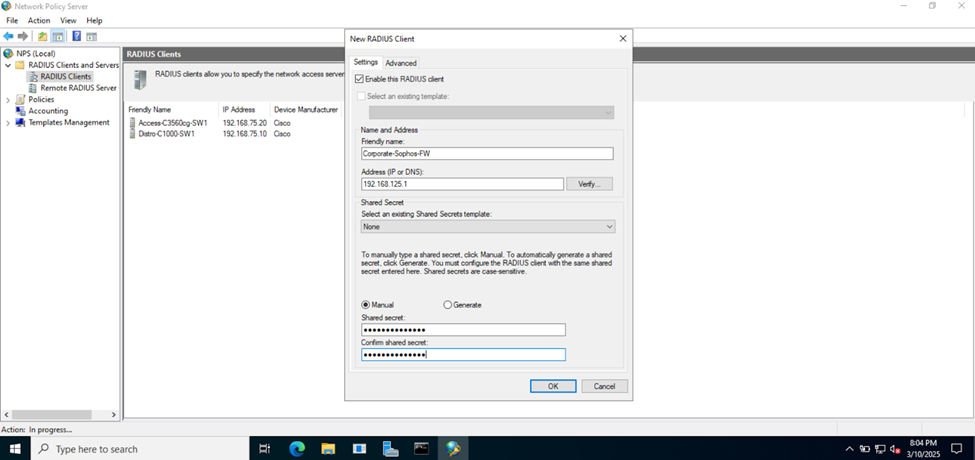Click the RADIUS Clients node icon

point(32,76)
